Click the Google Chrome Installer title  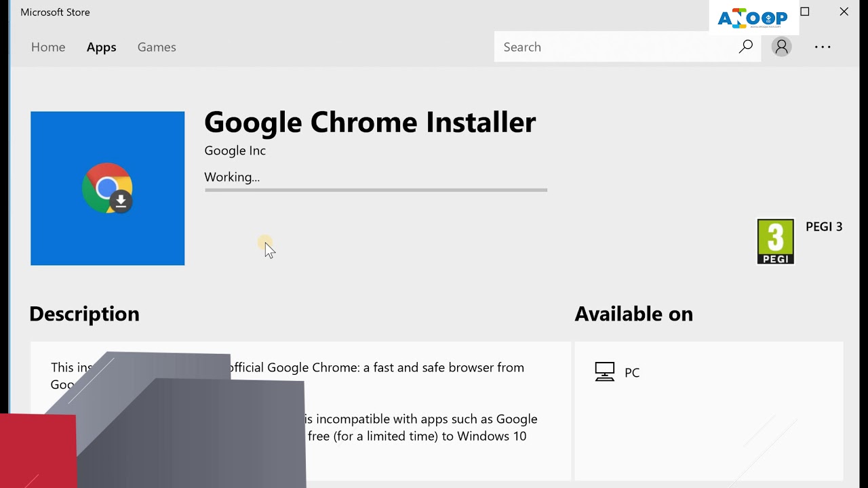point(370,123)
